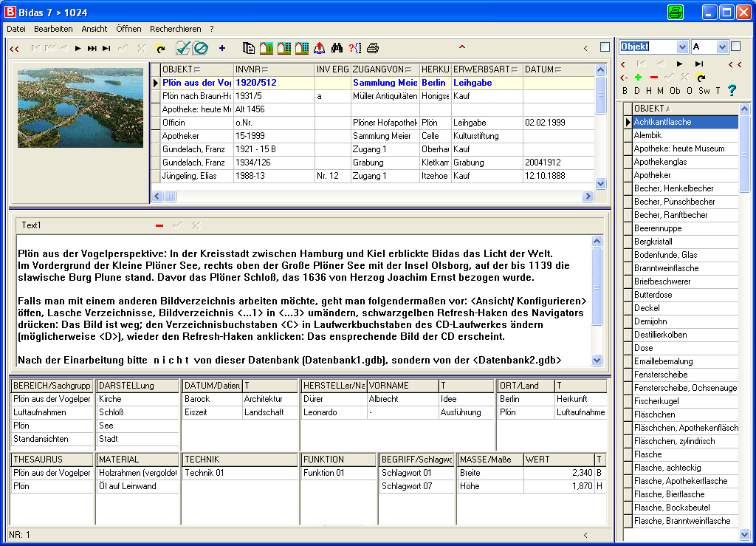Jump to last entry in side panel navigator
Viewport: 756px width, 546px height.
698,64
